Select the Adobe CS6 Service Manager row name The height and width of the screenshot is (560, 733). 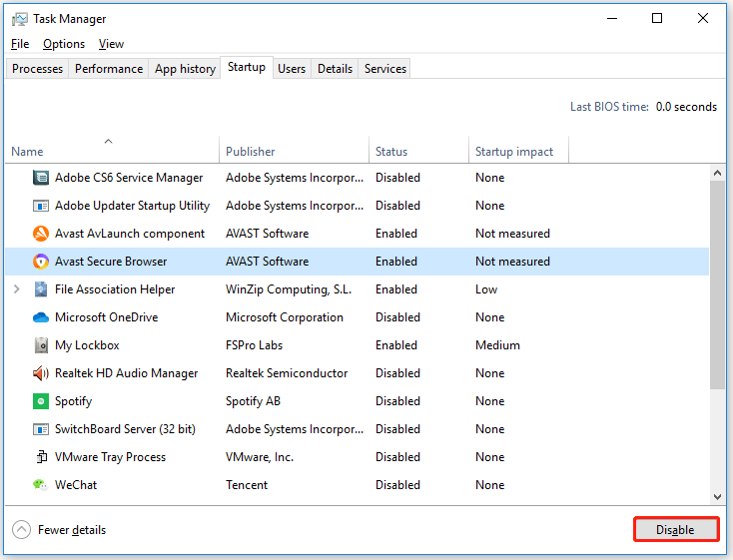click(129, 178)
